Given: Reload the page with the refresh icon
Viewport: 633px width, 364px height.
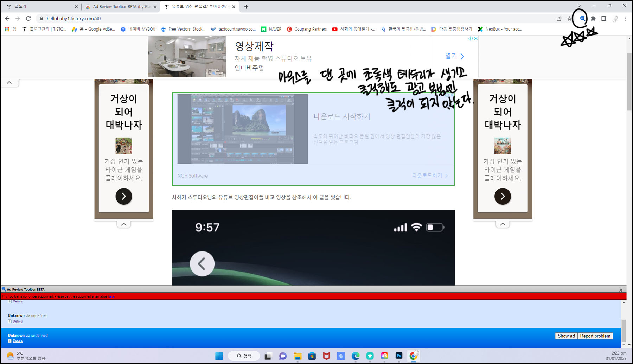Looking at the screenshot, I should [x=28, y=19].
